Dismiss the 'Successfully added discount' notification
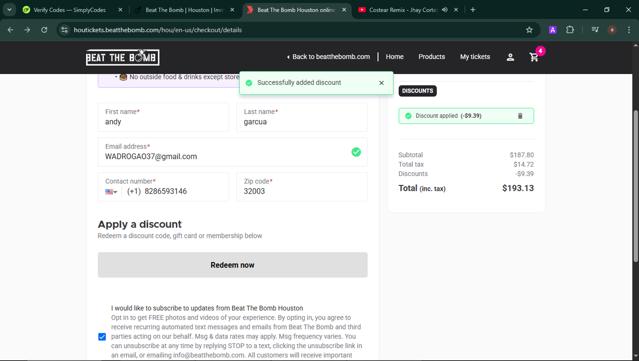The width and height of the screenshot is (639, 361). (x=381, y=83)
